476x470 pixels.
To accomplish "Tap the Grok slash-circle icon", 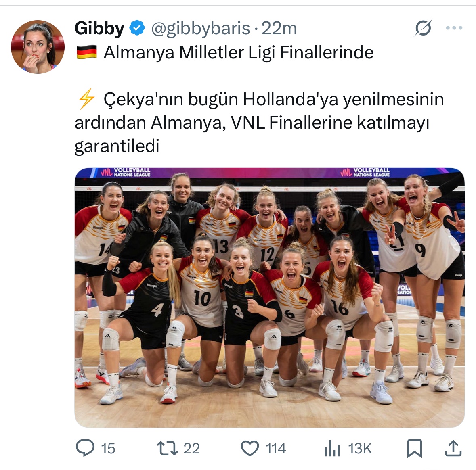I will (x=423, y=28).
